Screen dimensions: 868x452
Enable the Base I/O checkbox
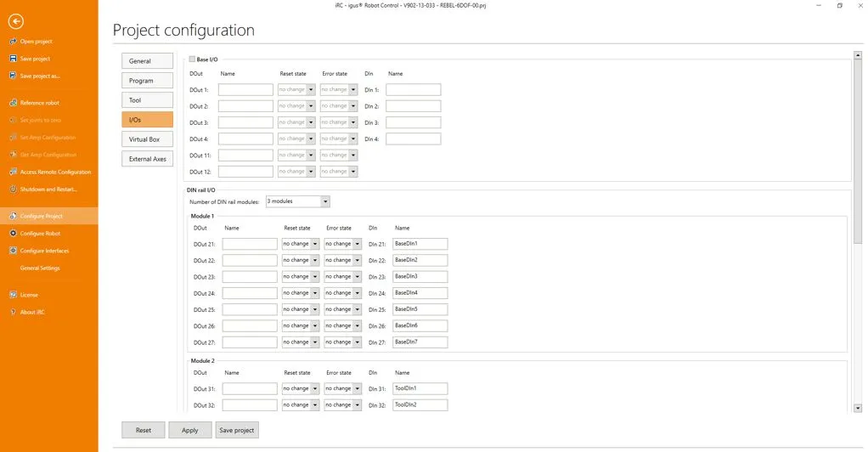point(192,59)
